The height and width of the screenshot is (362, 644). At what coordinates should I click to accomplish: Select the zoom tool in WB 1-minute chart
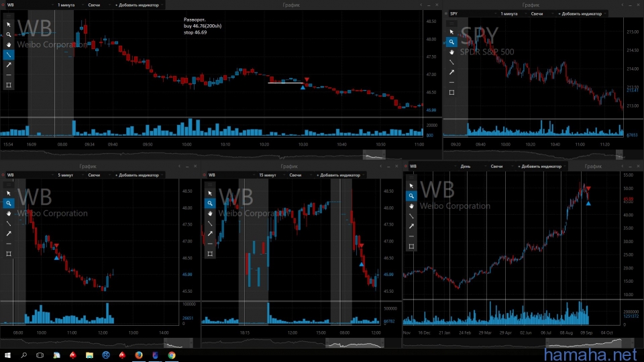coord(9,34)
